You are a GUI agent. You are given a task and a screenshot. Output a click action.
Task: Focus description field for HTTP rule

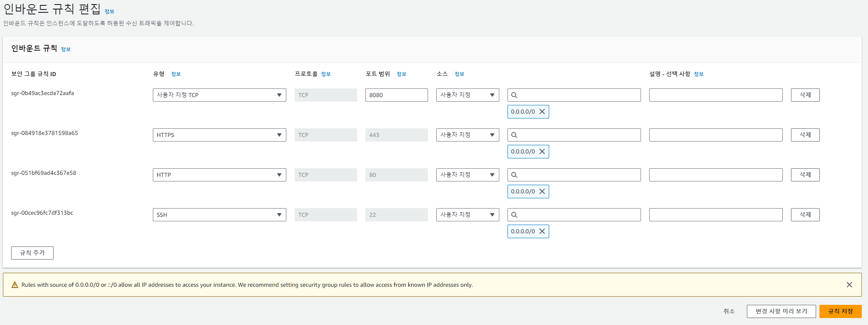(716, 175)
